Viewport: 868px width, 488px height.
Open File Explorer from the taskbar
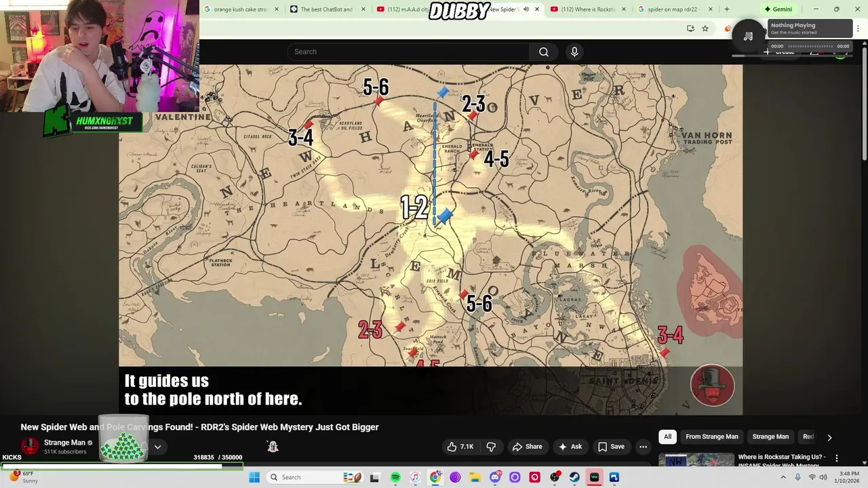point(475,477)
